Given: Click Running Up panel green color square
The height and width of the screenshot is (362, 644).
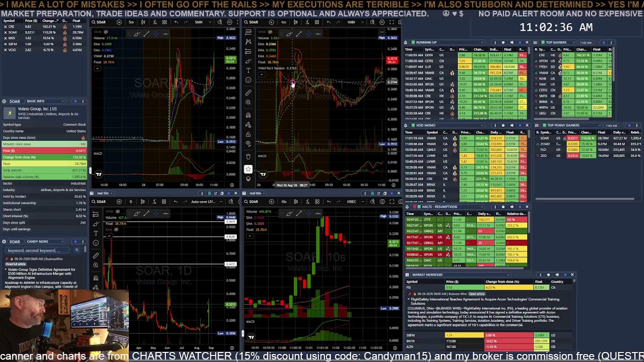Looking at the screenshot, I should click(x=413, y=42).
